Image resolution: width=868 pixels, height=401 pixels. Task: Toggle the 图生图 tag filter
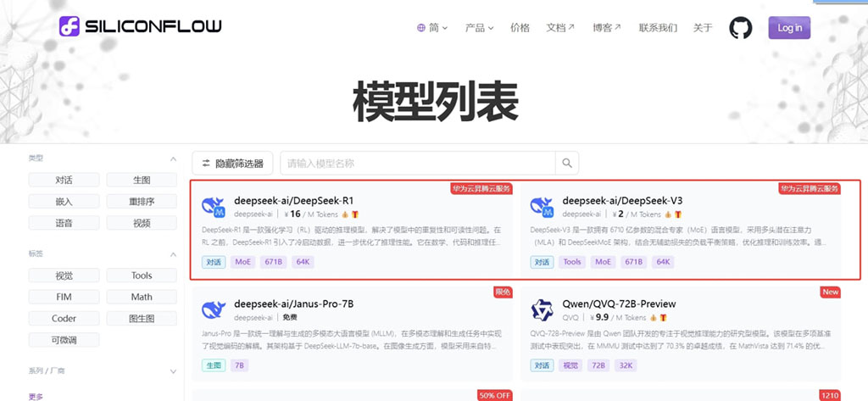pos(142,319)
